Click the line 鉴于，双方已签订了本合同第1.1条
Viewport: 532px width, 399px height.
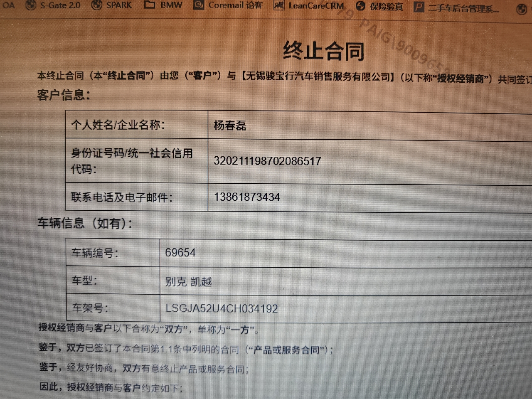point(186,349)
